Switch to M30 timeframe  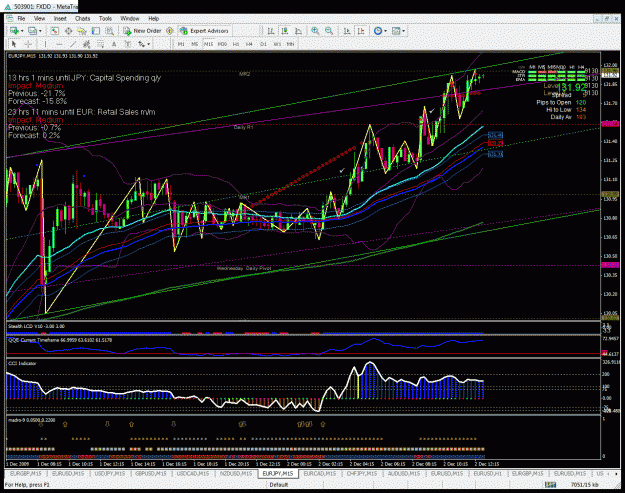[x=222, y=44]
